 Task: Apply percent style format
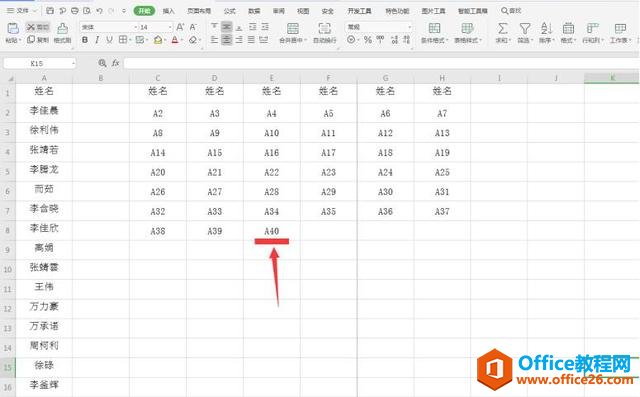[x=368, y=40]
